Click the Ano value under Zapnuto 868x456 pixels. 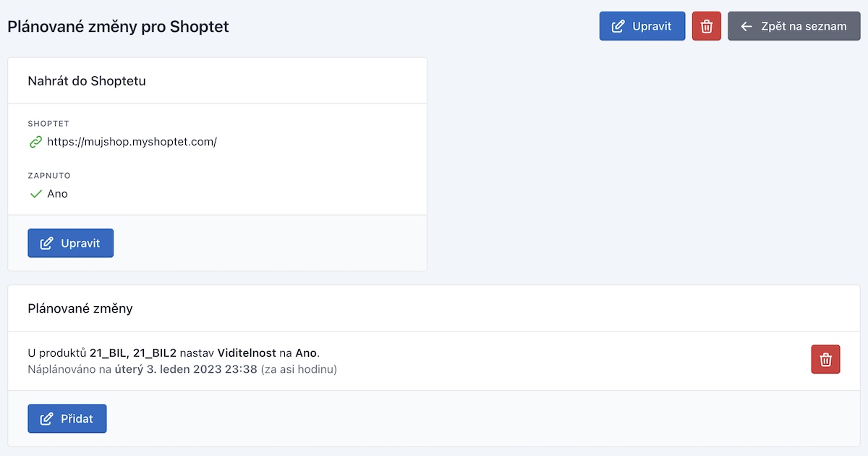pos(57,194)
